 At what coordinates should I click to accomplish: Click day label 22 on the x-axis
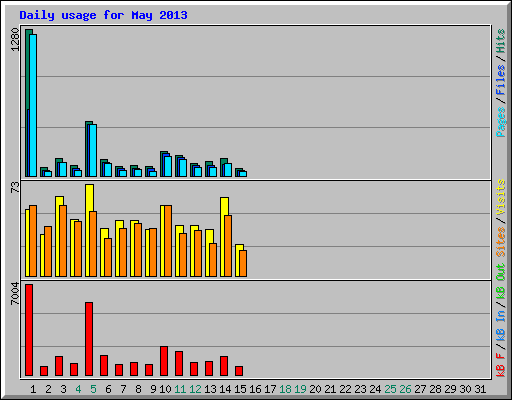point(345,389)
